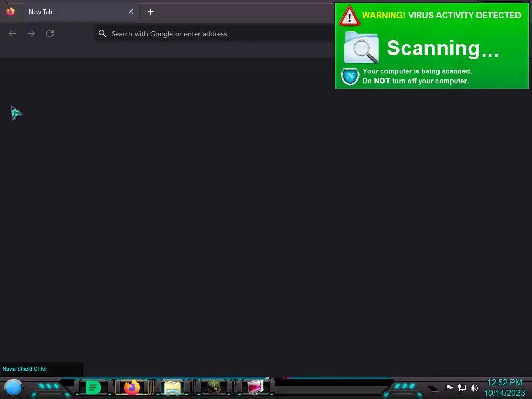The width and height of the screenshot is (532, 399).
Task: Click the Firefox logo in the tab bar
Action: [x=10, y=11]
